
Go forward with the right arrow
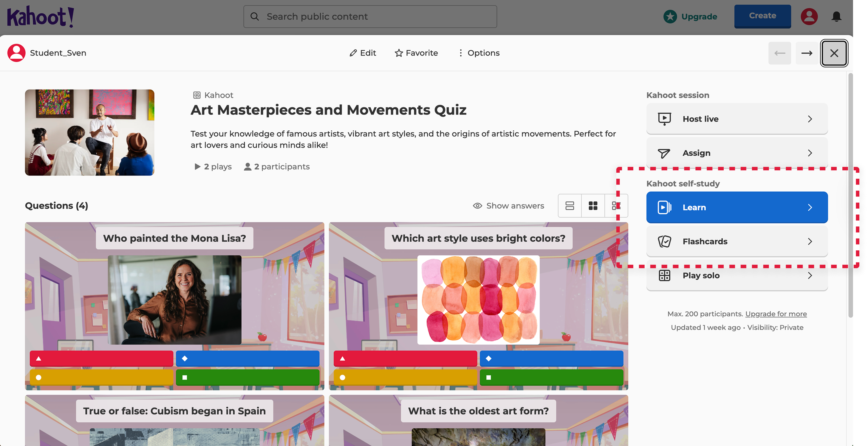point(807,53)
